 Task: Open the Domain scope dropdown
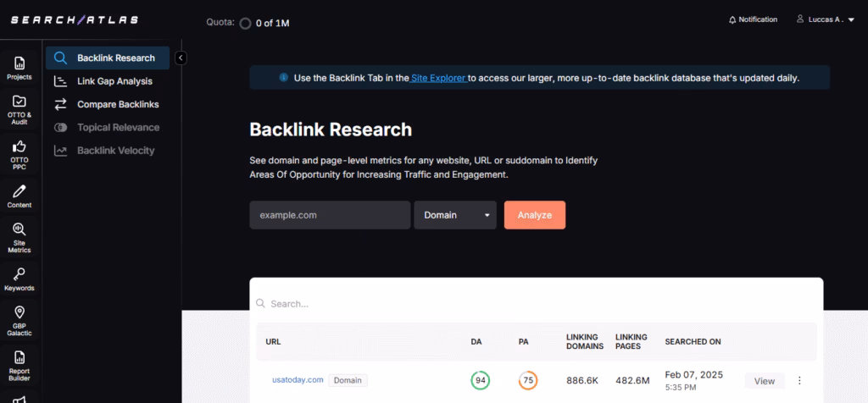pyautogui.click(x=456, y=215)
